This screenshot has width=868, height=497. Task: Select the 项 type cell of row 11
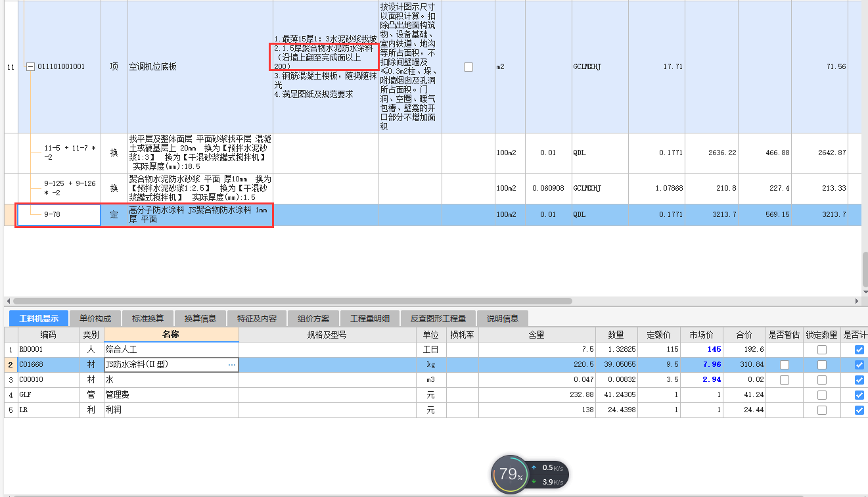click(x=114, y=66)
